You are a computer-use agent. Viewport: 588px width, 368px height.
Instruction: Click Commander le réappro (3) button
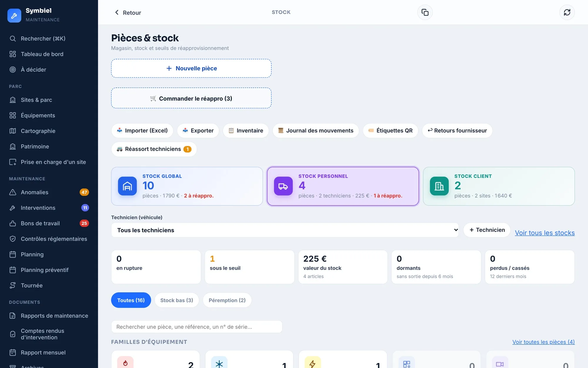tap(191, 98)
